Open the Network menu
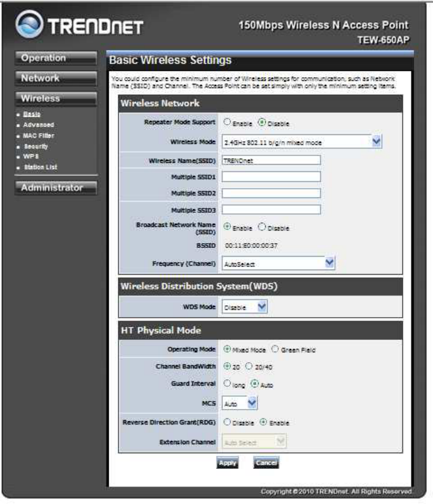The height and width of the screenshot is (504, 433). click(56, 78)
